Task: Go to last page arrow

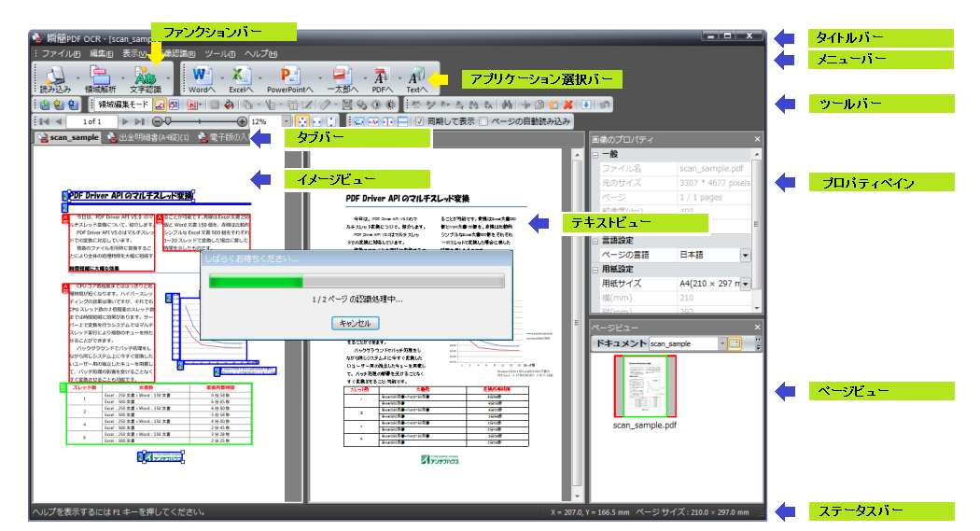Action: (x=139, y=121)
